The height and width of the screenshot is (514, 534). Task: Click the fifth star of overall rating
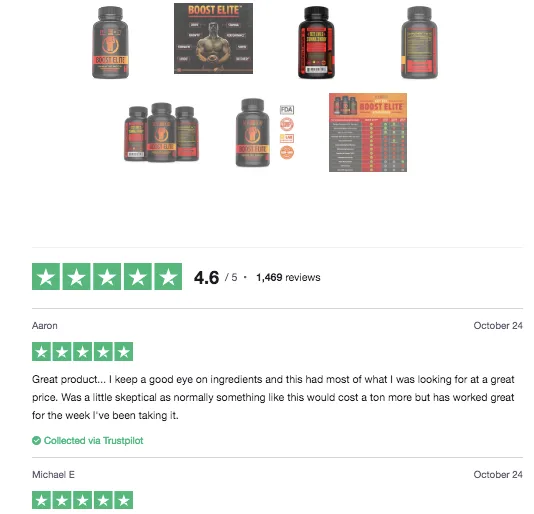pos(168,277)
